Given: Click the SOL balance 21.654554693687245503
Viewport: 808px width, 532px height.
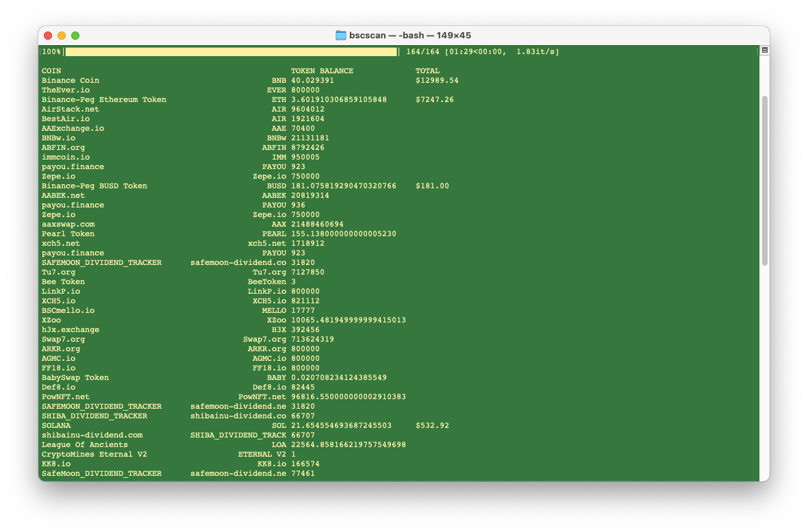Looking at the screenshot, I should pyautogui.click(x=341, y=426).
